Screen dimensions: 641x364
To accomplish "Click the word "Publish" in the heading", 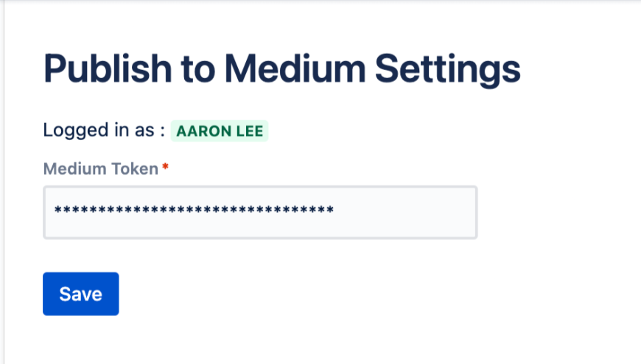I will point(108,70).
